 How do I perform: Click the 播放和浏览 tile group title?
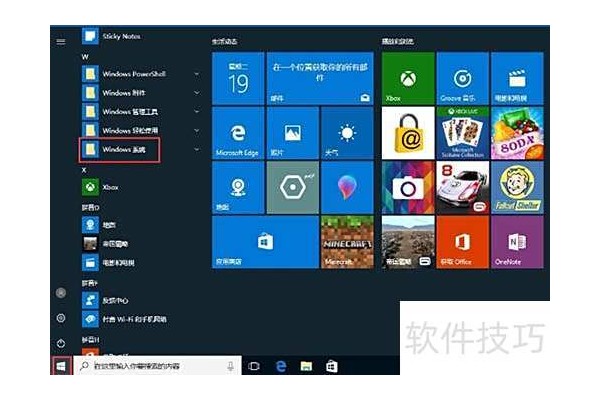click(x=398, y=41)
